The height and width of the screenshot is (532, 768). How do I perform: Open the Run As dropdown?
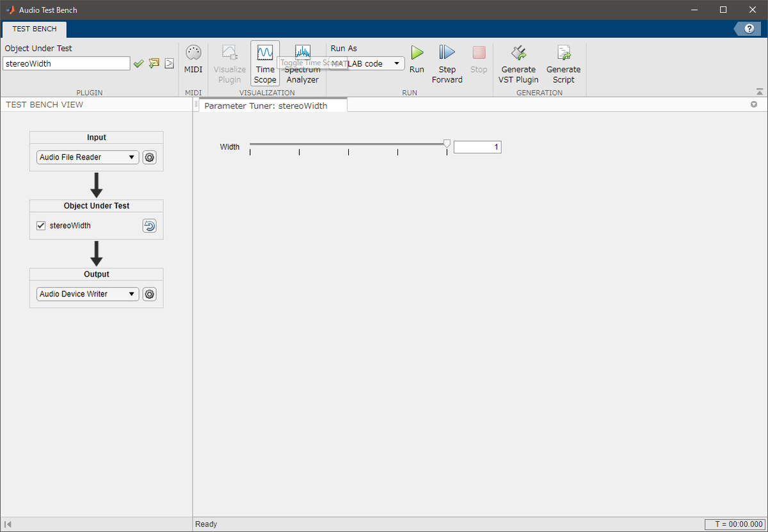(368, 63)
